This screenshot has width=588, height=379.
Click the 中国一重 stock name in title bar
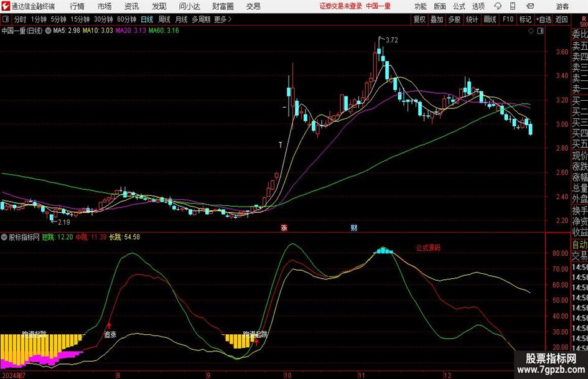(378, 6)
